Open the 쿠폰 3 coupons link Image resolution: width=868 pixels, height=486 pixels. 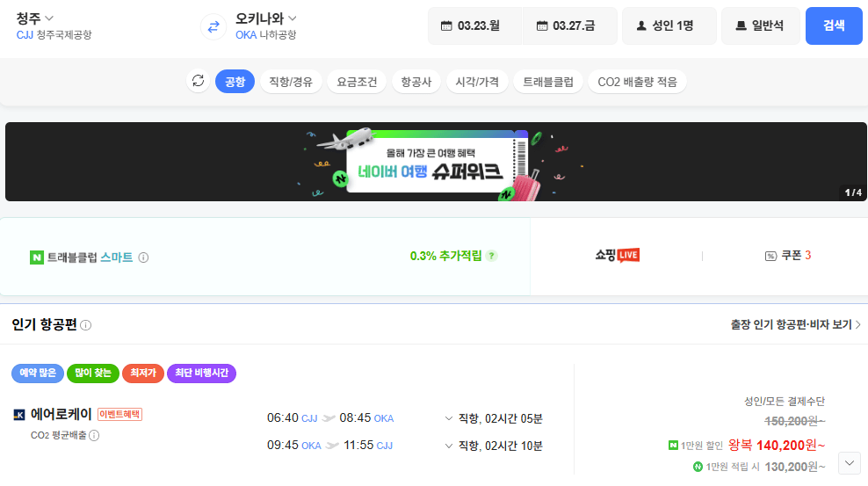pos(788,256)
